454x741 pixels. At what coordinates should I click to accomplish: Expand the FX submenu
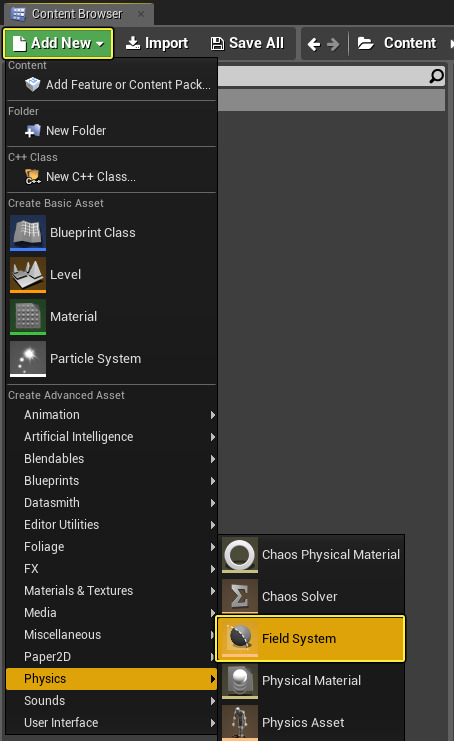pos(111,569)
